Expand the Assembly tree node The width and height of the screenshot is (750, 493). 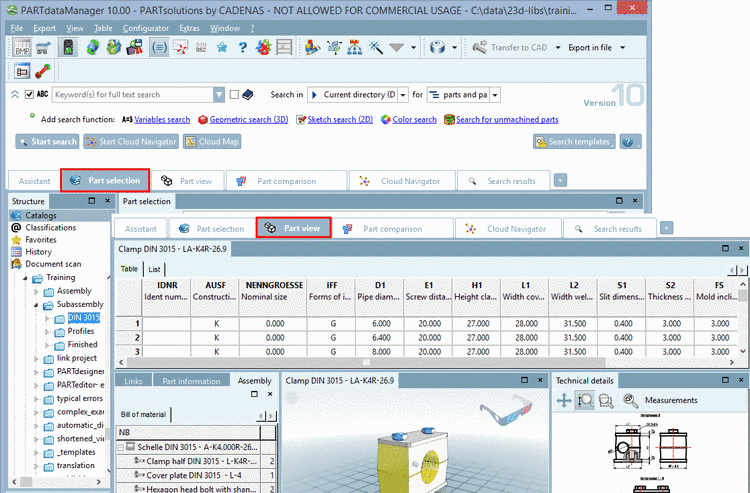[x=36, y=291]
